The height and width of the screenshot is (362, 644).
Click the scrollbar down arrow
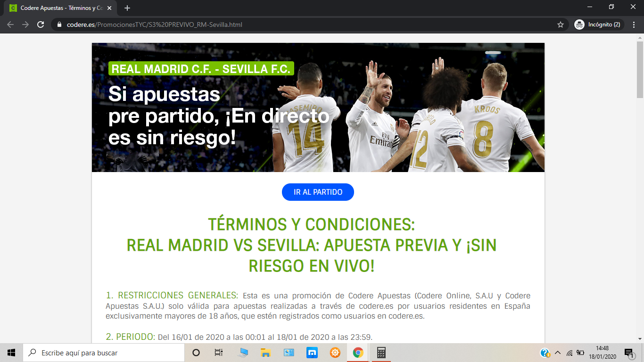[640, 339]
